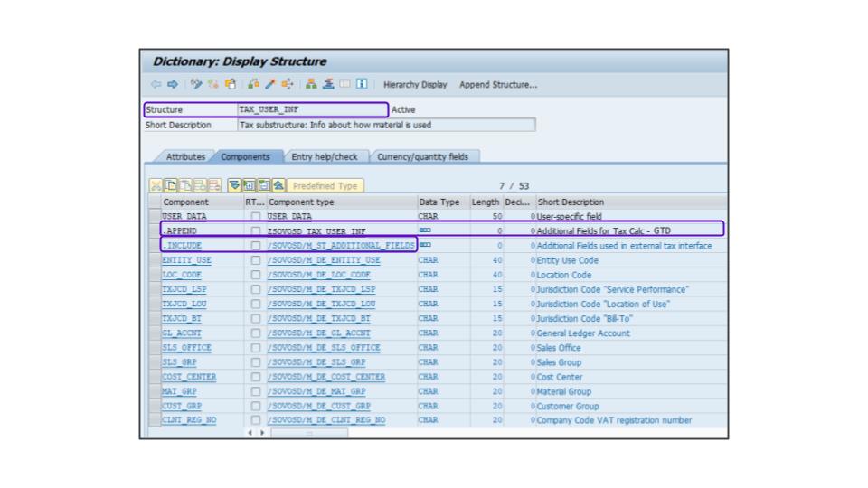Click the horizontal scrollbar below the table

(x=308, y=434)
